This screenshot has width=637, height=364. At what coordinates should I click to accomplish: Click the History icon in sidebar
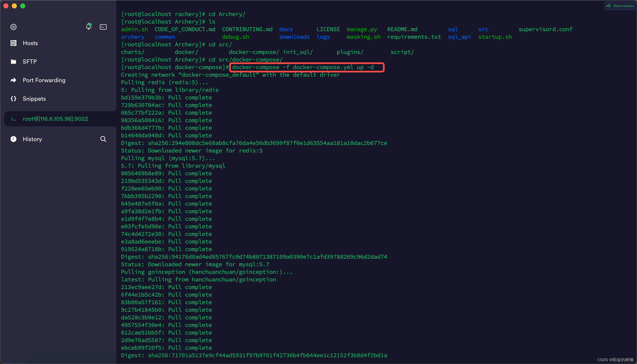(x=13, y=139)
